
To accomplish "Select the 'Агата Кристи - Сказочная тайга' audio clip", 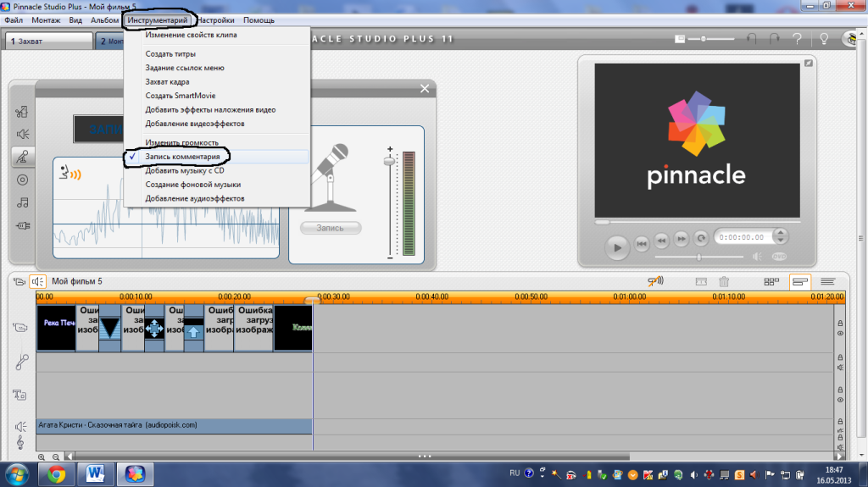I will 175,425.
